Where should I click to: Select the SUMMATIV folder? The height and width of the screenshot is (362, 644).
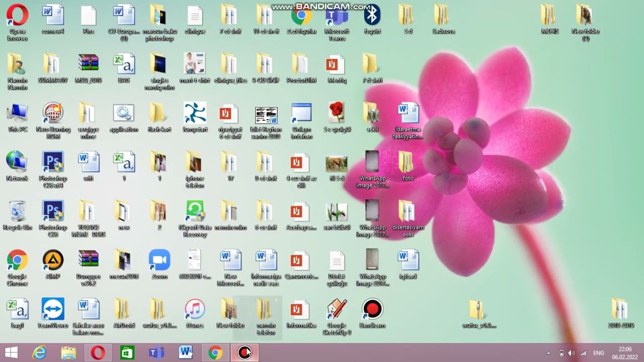tap(53, 68)
